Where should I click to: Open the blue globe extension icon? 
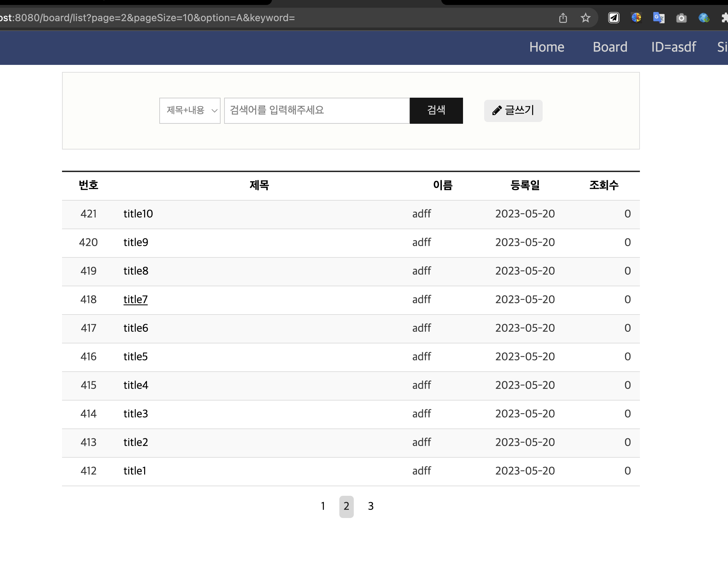tap(704, 18)
